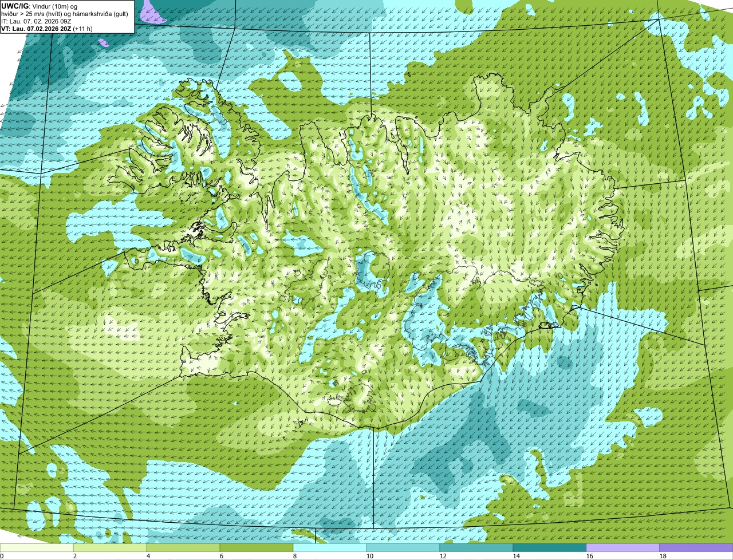Click the scale label "16"
Viewport: 733px width, 560px height.
point(590,556)
